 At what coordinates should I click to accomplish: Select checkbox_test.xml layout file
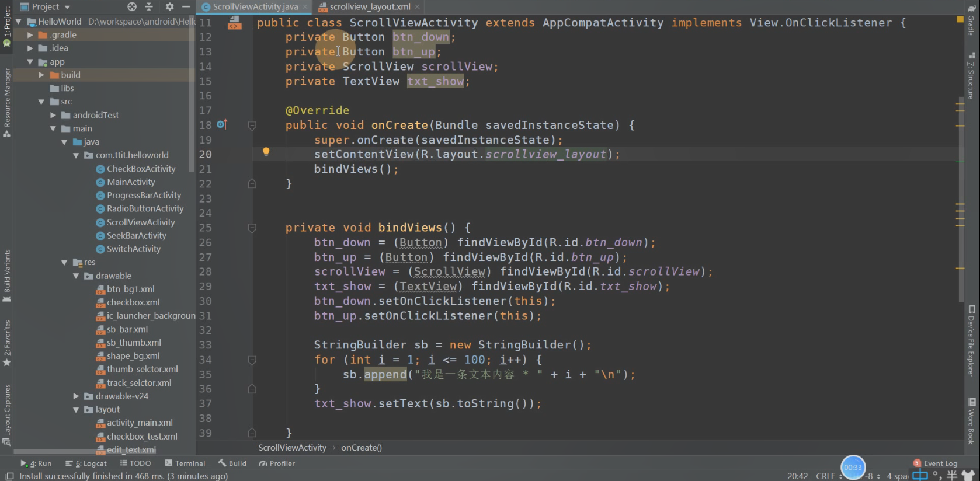(137, 437)
